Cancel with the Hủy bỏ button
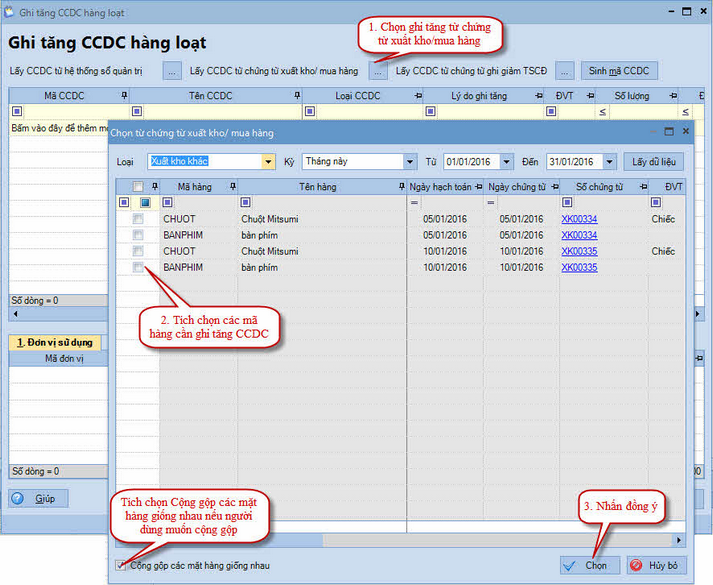Image resolution: width=713 pixels, height=585 pixels. pos(657,565)
